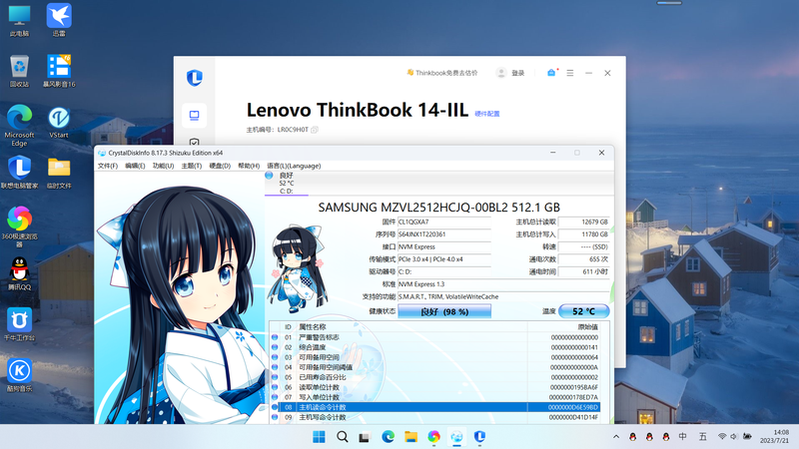
Task: Open File Explorer from the taskbar
Action: click(x=411, y=437)
